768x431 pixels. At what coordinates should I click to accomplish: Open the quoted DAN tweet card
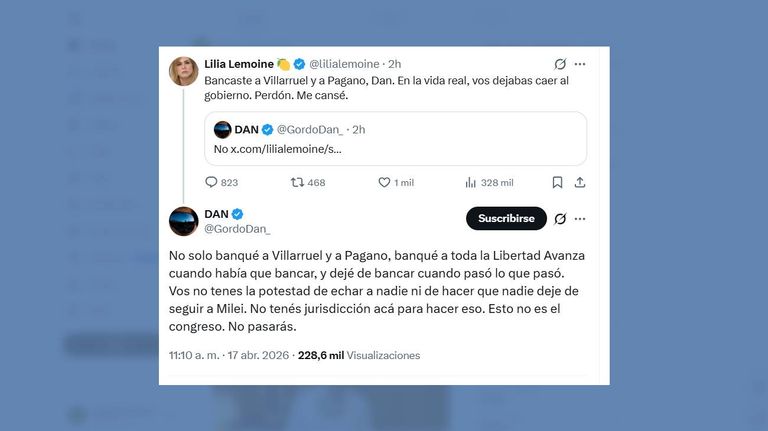(395, 139)
